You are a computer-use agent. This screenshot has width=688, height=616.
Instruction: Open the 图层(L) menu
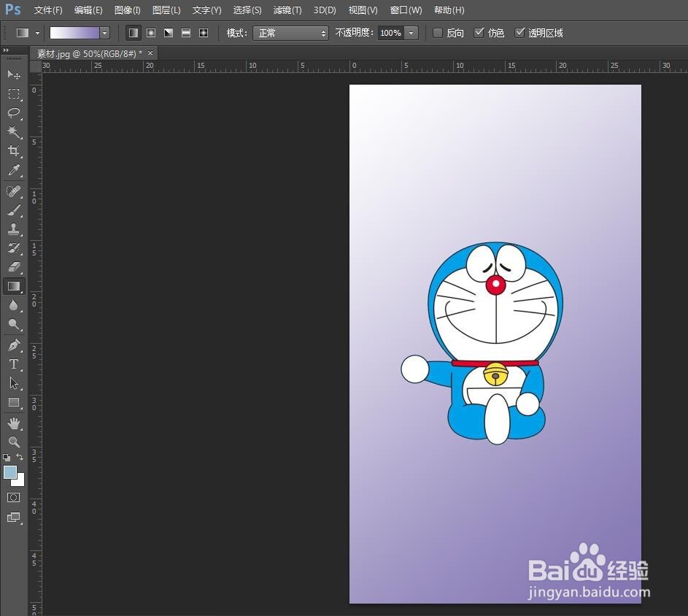pos(166,10)
